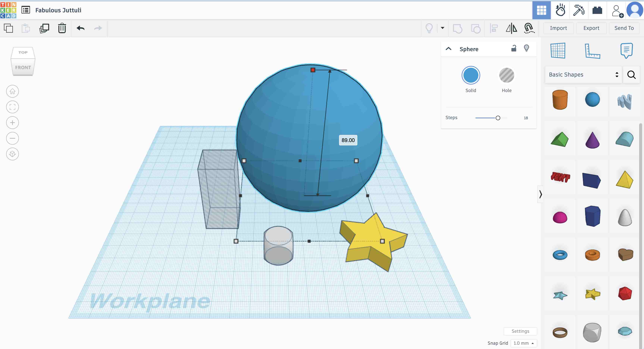
Task: Click the red height handle on sphere
Action: pyautogui.click(x=313, y=70)
